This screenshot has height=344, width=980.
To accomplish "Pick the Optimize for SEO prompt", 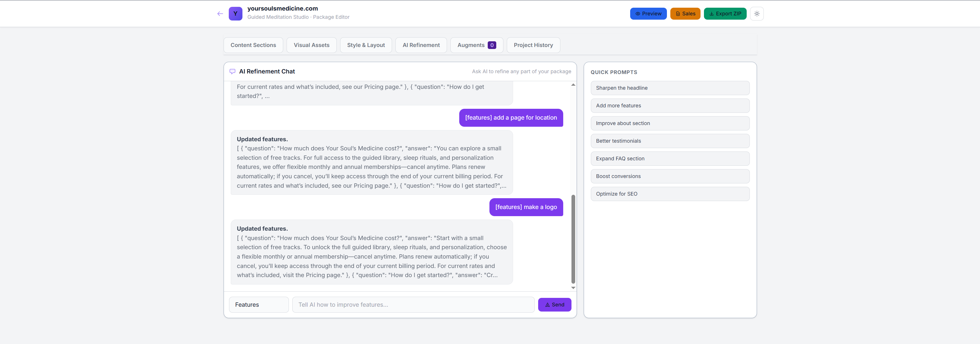I will [x=669, y=194].
